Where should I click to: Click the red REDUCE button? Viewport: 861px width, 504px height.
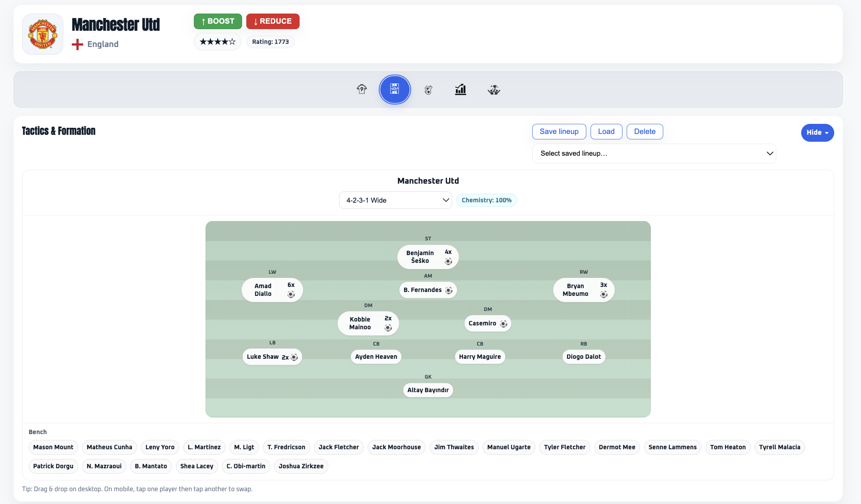click(x=273, y=21)
